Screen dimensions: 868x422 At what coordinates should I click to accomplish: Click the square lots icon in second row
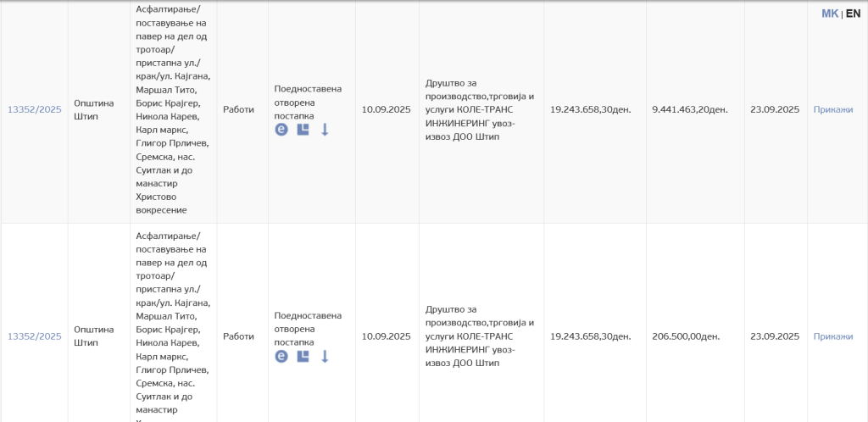[303, 356]
